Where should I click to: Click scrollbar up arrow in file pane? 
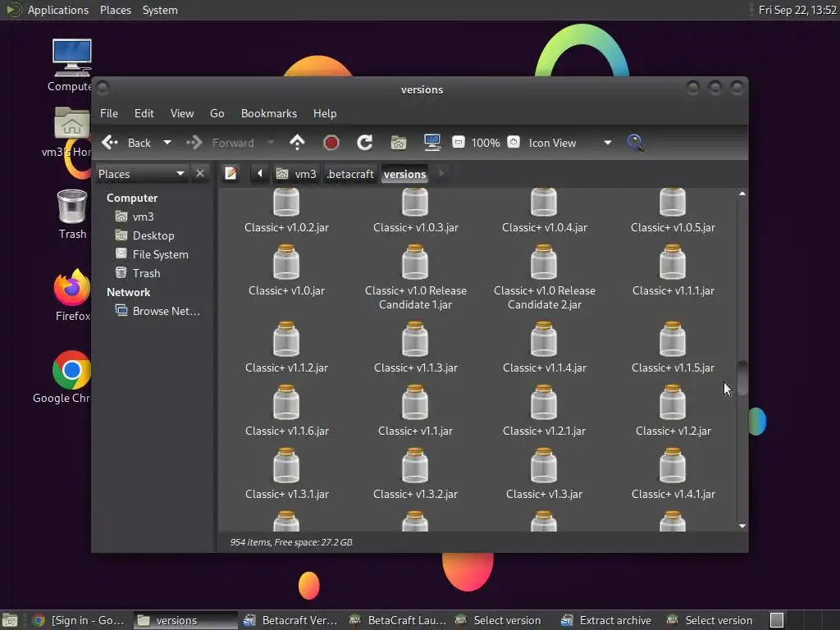[x=742, y=194]
